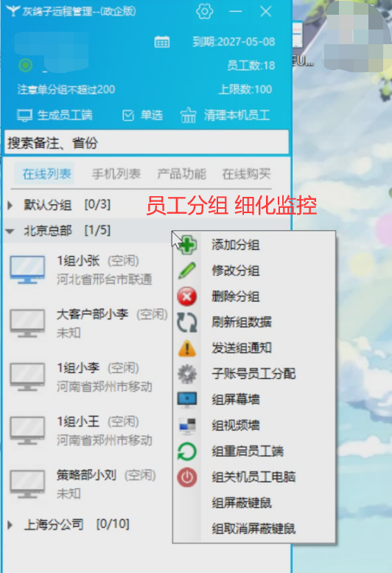
Task: Click the red X 删除分组 icon
Action: point(187,296)
